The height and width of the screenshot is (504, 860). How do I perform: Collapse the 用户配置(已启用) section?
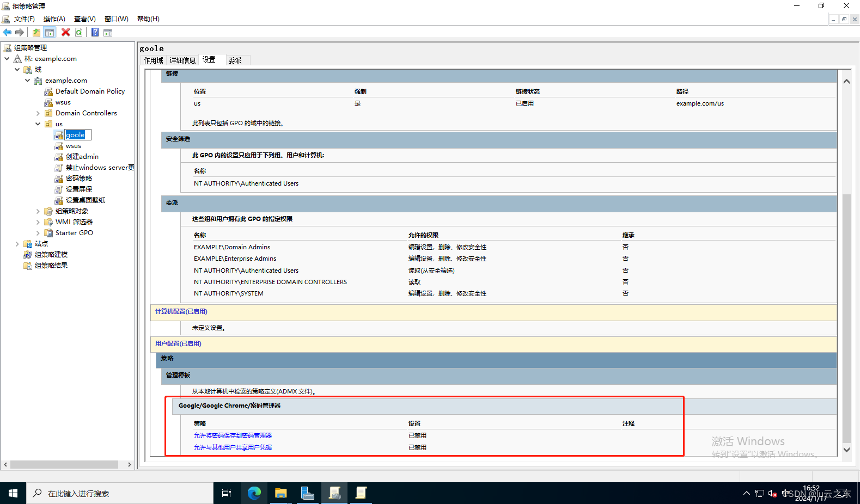click(x=493, y=344)
